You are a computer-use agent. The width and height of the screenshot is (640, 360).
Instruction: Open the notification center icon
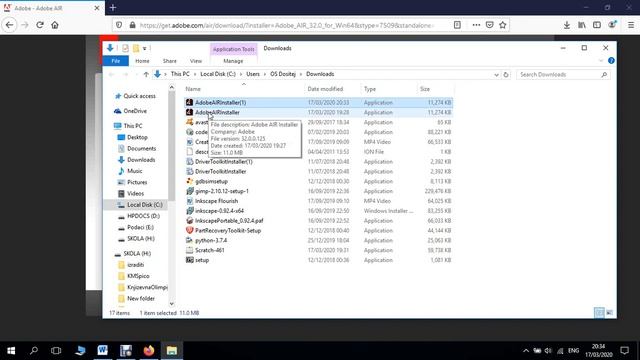click(x=624, y=350)
